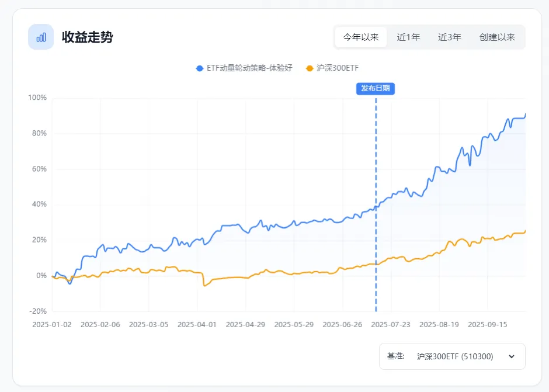Click the 2025-01-02 start date label
The width and height of the screenshot is (549, 392).
(52, 324)
